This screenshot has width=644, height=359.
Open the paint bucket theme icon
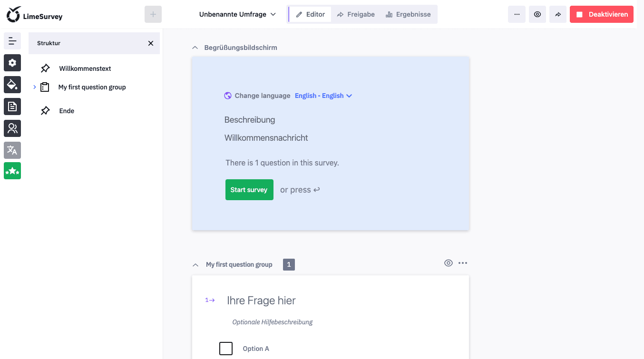[x=12, y=85]
